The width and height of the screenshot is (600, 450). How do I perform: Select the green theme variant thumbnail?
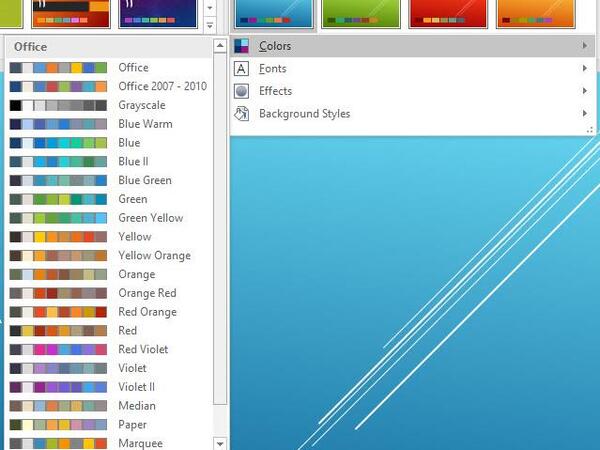click(361, 14)
